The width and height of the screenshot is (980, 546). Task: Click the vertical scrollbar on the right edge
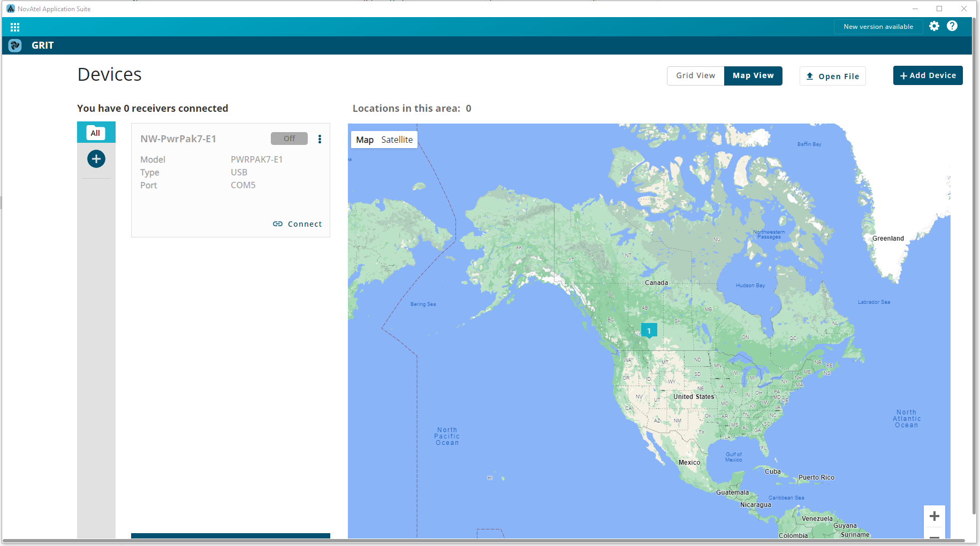pos(975,266)
